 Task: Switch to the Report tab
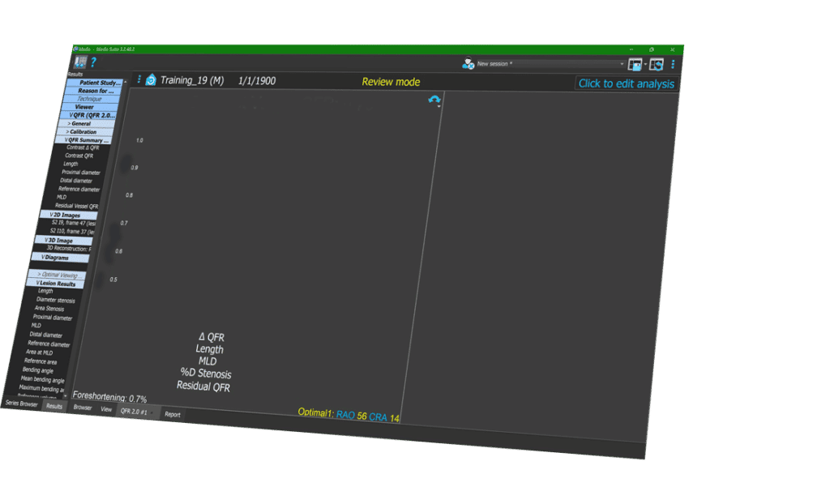coord(173,414)
